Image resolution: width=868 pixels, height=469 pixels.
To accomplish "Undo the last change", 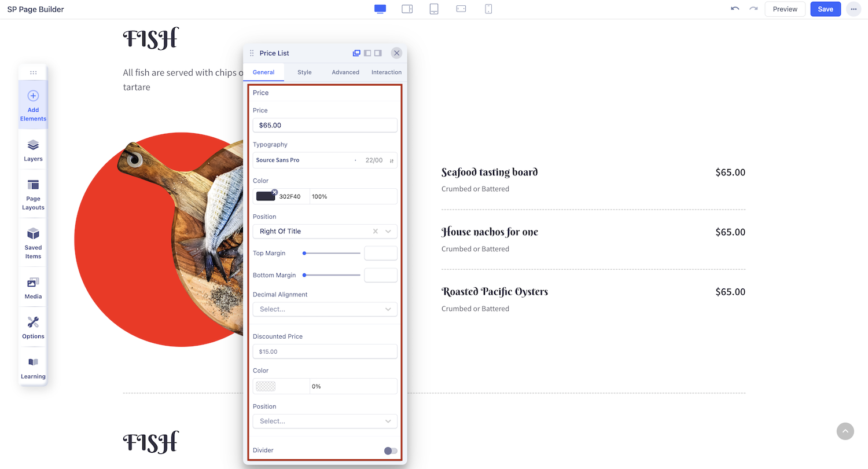I will [x=734, y=9].
